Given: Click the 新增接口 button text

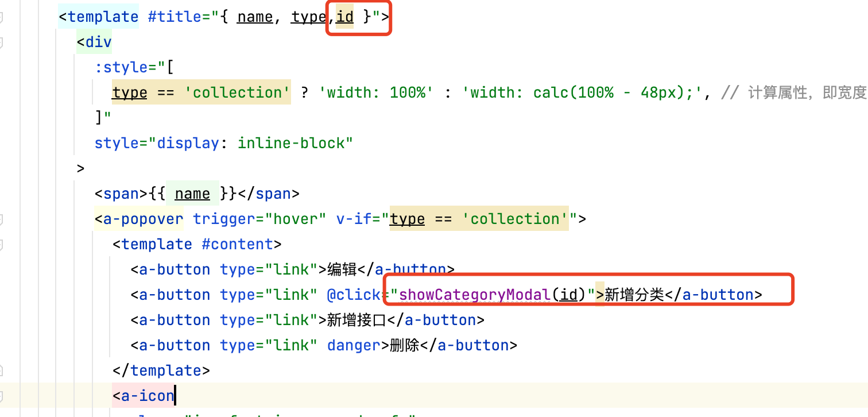Looking at the screenshot, I should click(x=356, y=321).
